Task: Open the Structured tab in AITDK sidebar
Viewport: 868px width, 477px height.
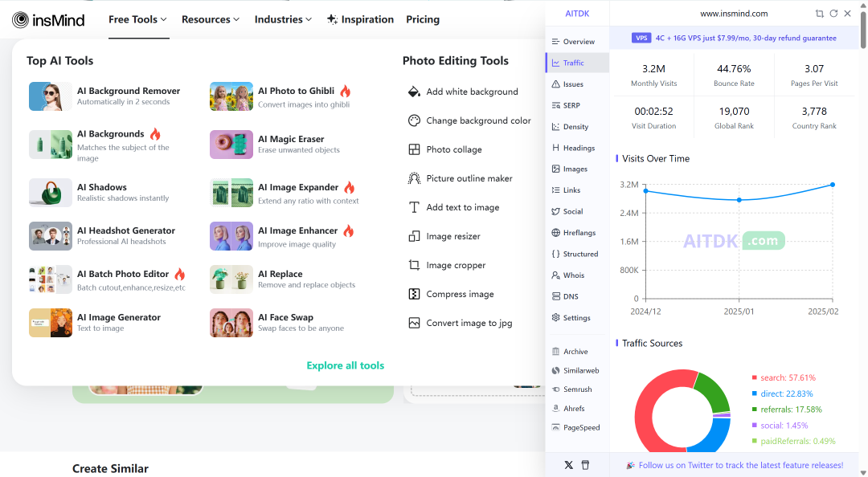Action: tap(577, 254)
